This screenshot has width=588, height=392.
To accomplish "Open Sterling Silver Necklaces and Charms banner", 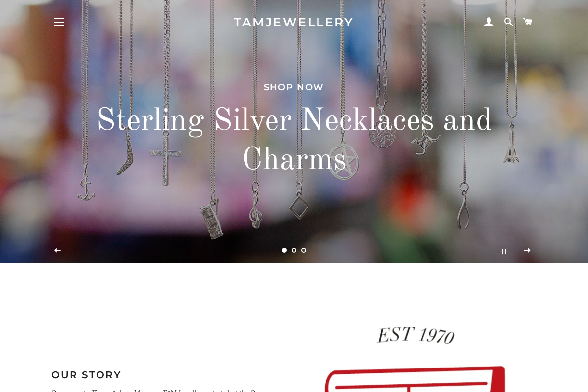I will (x=294, y=140).
